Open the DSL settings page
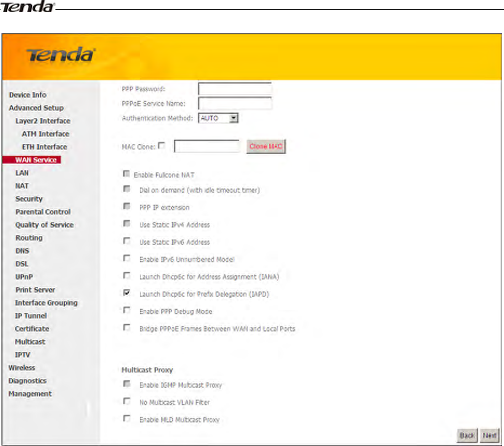Screen dimensions: 504x446 pyautogui.click(x=22, y=264)
